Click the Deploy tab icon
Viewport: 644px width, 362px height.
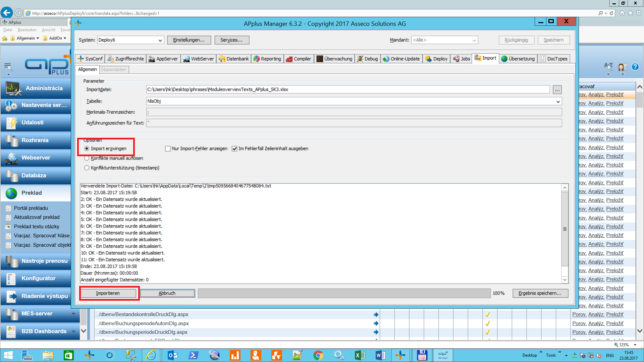point(428,59)
